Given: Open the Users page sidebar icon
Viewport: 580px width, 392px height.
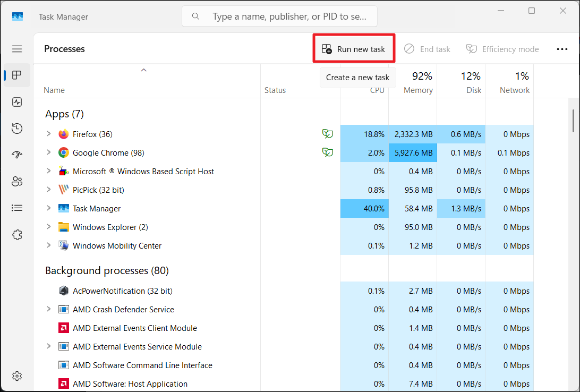Looking at the screenshot, I should click(x=17, y=182).
